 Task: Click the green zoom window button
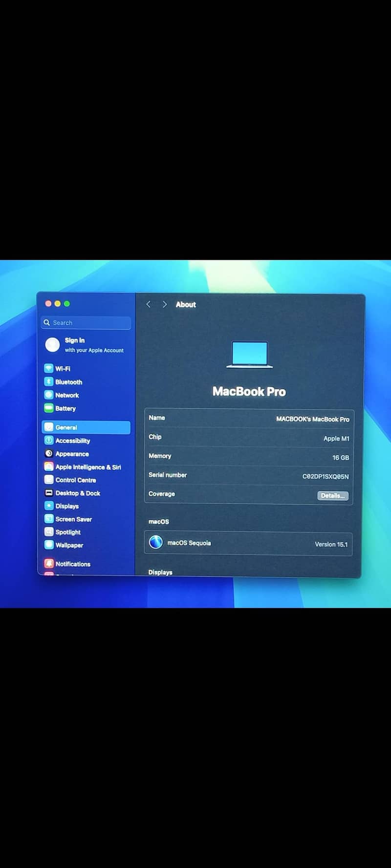coord(67,304)
